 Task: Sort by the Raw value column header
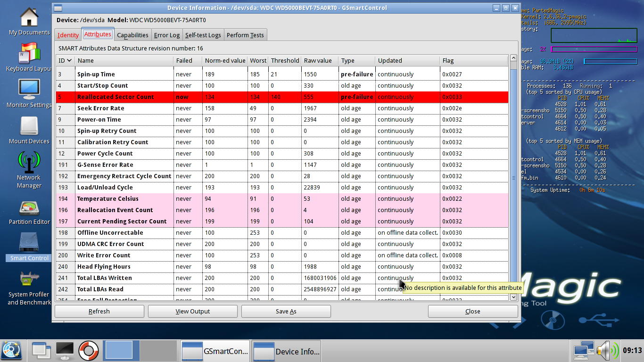tap(320, 60)
